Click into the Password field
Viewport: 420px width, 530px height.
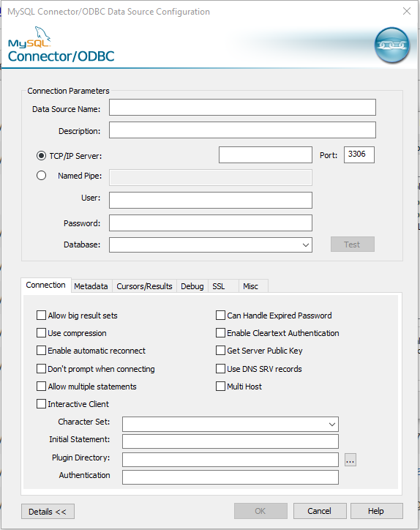pyautogui.click(x=211, y=223)
